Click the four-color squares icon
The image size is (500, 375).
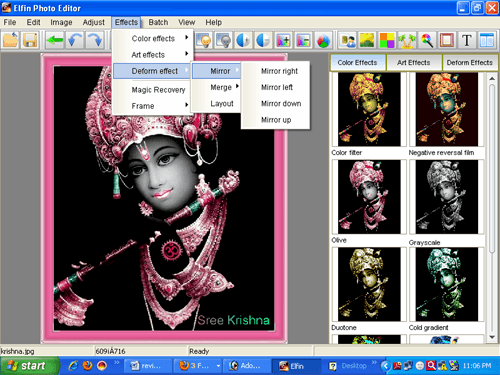click(x=387, y=41)
